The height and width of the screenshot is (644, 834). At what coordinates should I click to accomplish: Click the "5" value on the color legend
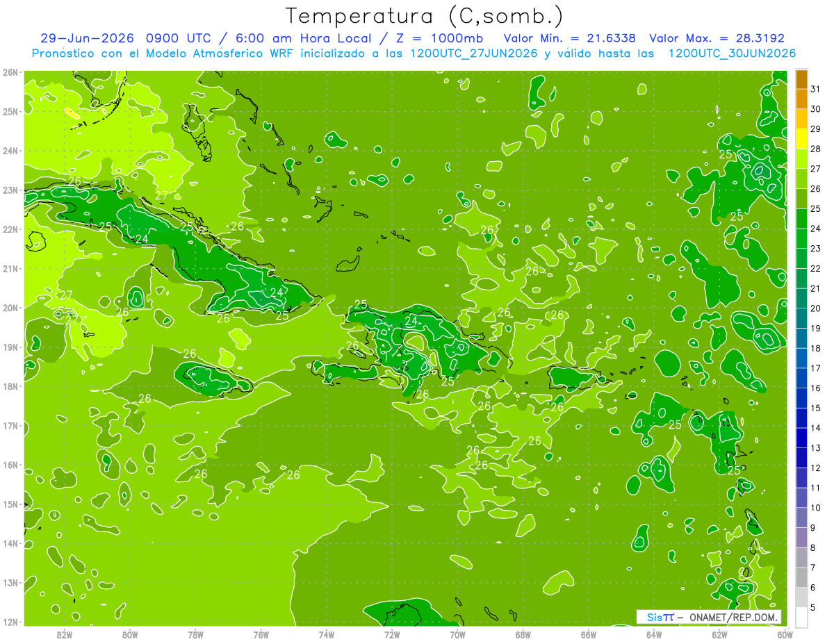pyautogui.click(x=813, y=607)
